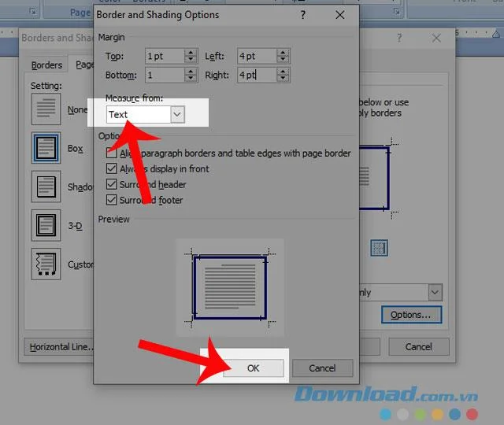Toggle Surround header checkbox

pos(112,184)
